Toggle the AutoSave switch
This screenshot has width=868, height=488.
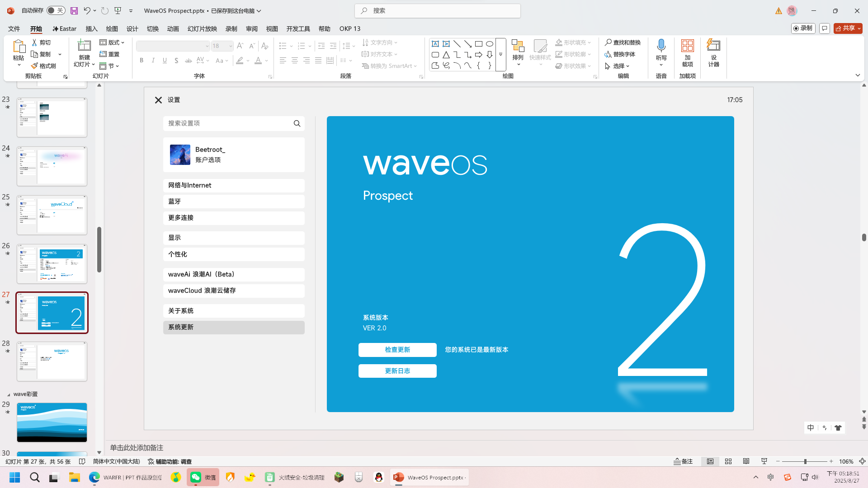click(56, 10)
